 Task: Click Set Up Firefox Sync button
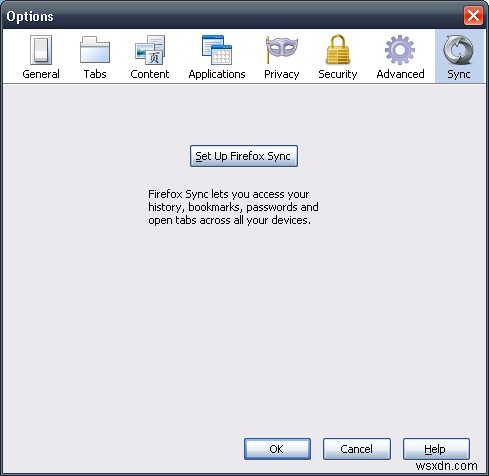(244, 156)
